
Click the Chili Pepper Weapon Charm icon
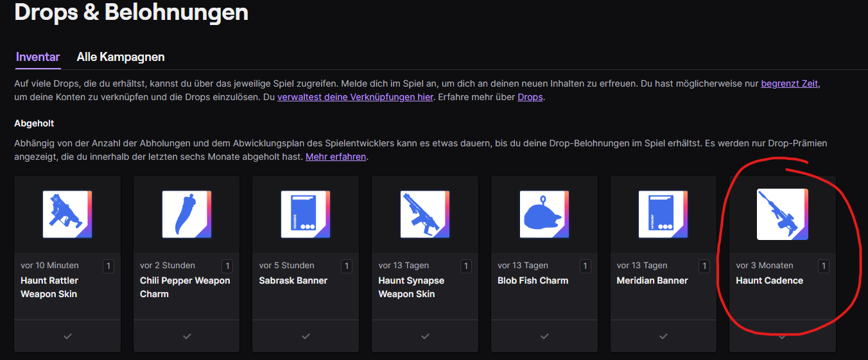coord(186,214)
